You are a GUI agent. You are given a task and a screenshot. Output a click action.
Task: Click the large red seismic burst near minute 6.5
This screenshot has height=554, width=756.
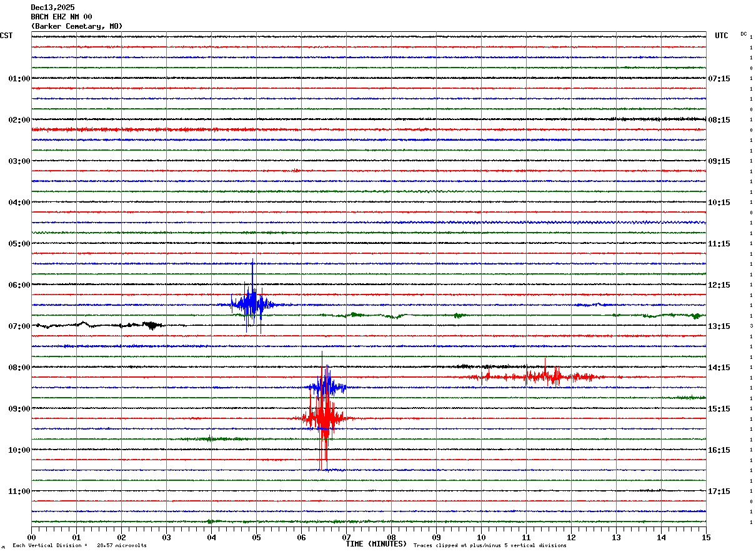pos(324,417)
